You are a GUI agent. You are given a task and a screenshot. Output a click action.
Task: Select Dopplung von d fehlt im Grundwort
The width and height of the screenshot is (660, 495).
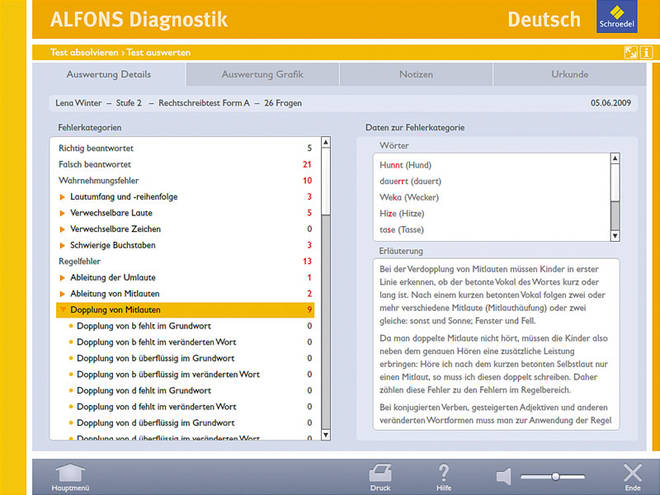point(144,391)
